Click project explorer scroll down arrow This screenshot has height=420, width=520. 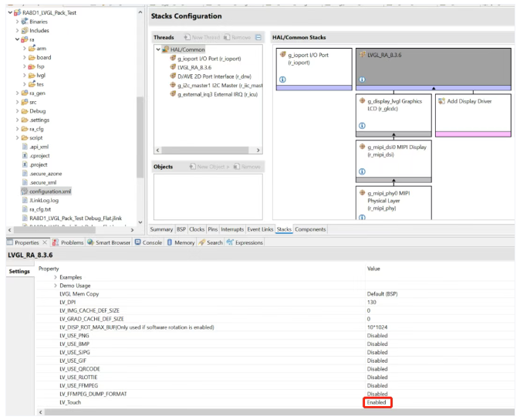[x=140, y=222]
